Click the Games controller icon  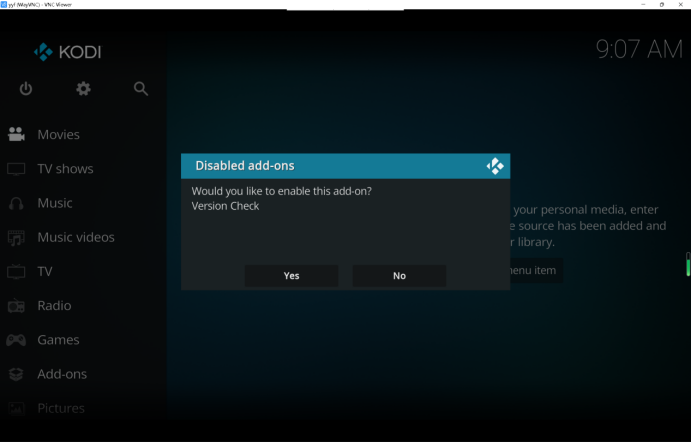[x=16, y=340]
